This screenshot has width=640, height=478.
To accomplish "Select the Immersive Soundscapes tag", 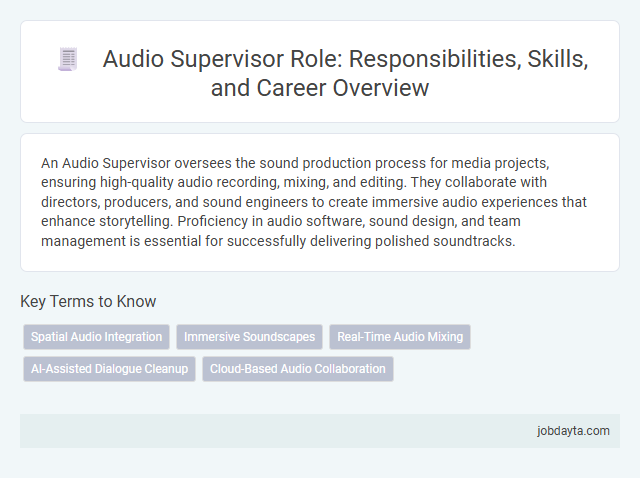I will 249,337.
